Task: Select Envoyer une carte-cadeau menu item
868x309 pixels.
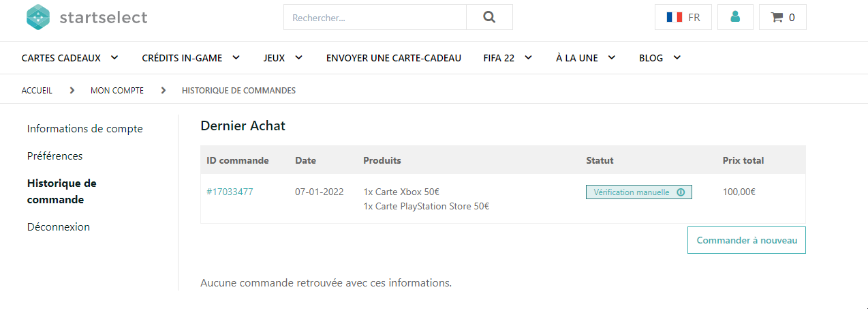Action: [394, 58]
